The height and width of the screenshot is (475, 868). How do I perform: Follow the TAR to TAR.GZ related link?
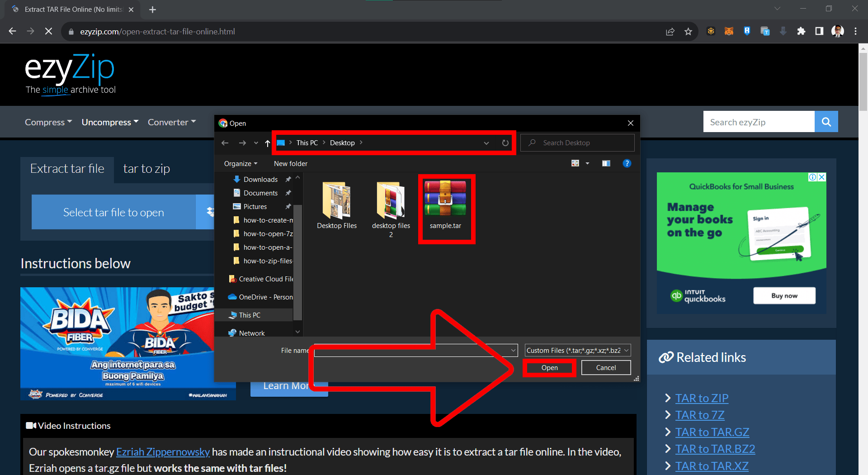[x=712, y=432]
